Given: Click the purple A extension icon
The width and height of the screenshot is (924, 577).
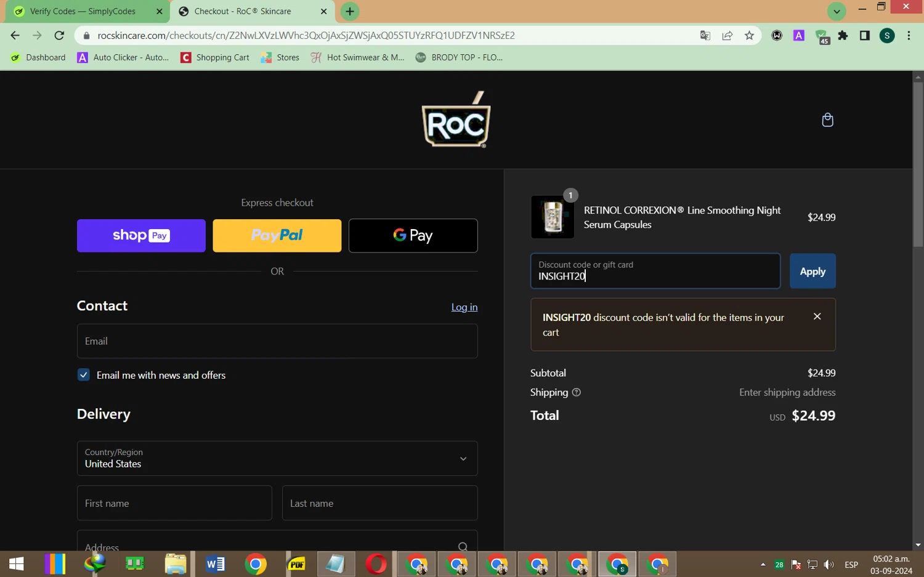Looking at the screenshot, I should [x=799, y=36].
